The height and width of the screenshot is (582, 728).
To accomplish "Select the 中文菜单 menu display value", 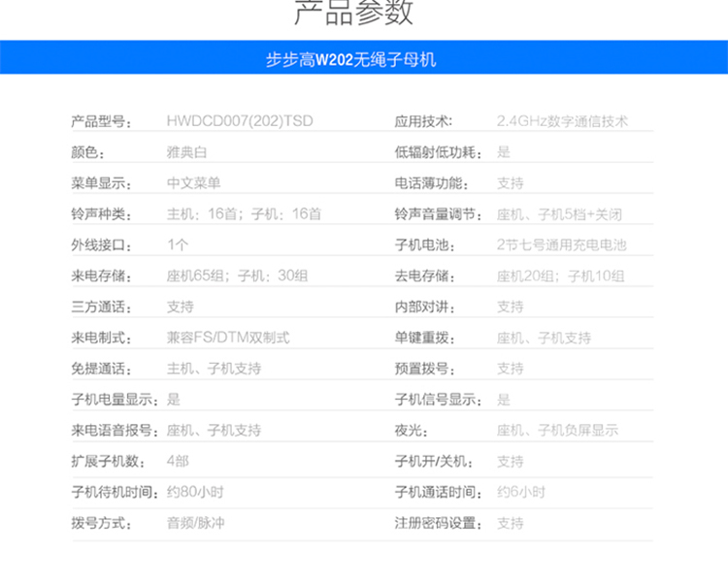I will coord(193,183).
